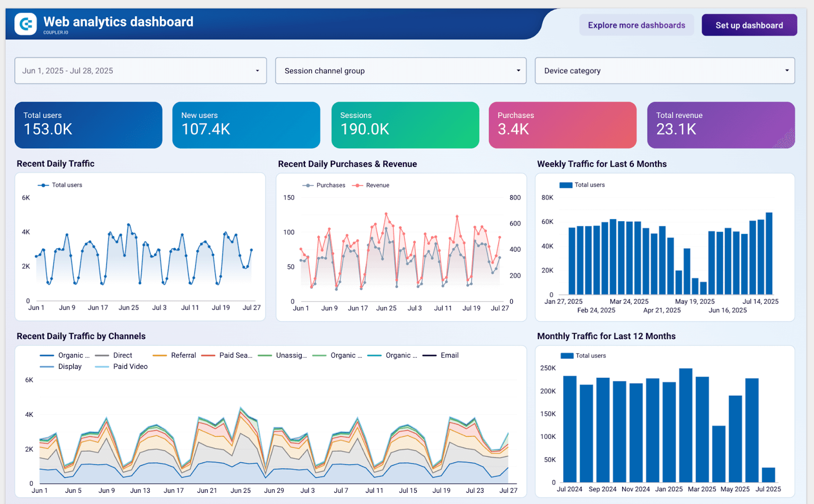Select the Total users scorecard
The height and width of the screenshot is (504, 814).
tap(89, 125)
